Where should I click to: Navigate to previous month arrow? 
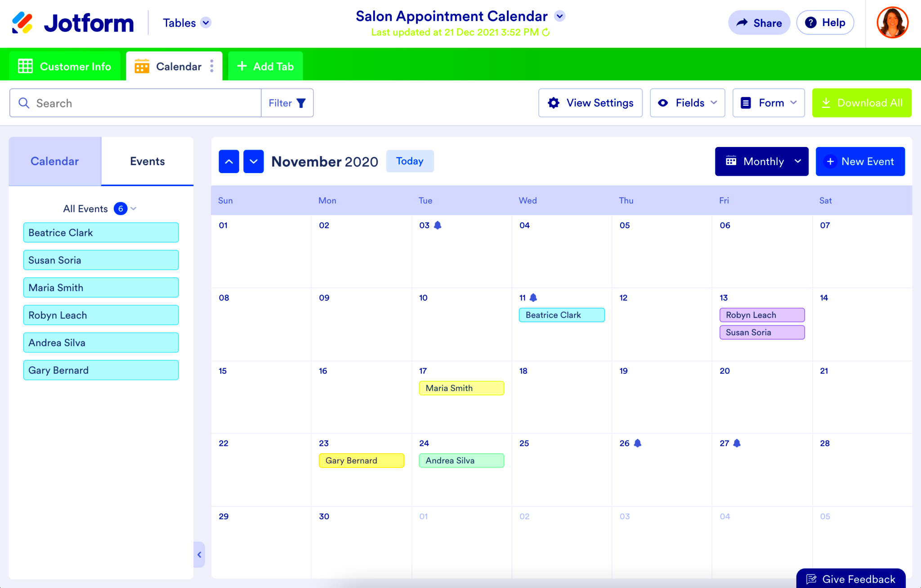point(228,161)
